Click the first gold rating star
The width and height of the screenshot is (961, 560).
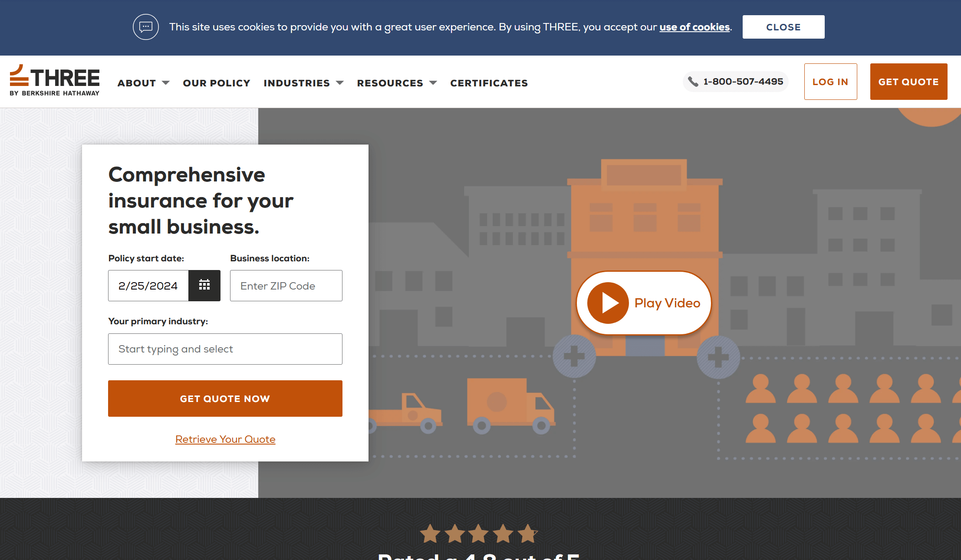coord(430,533)
